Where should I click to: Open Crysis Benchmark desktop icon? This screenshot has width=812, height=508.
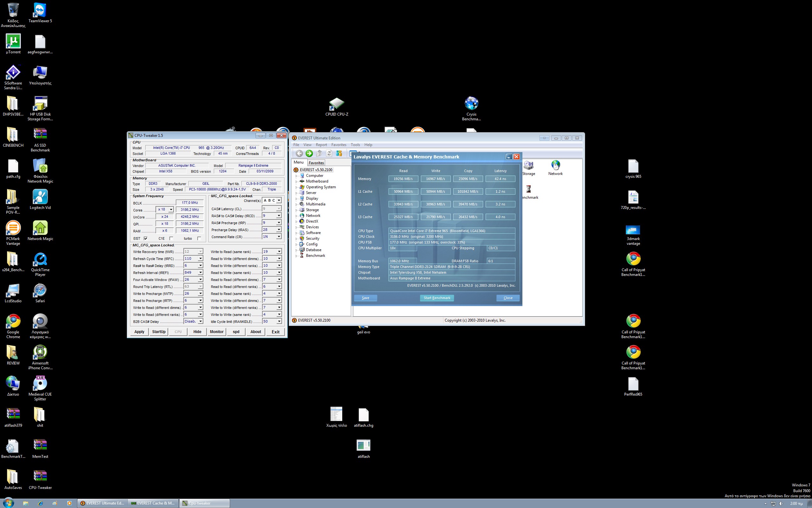[471, 109]
